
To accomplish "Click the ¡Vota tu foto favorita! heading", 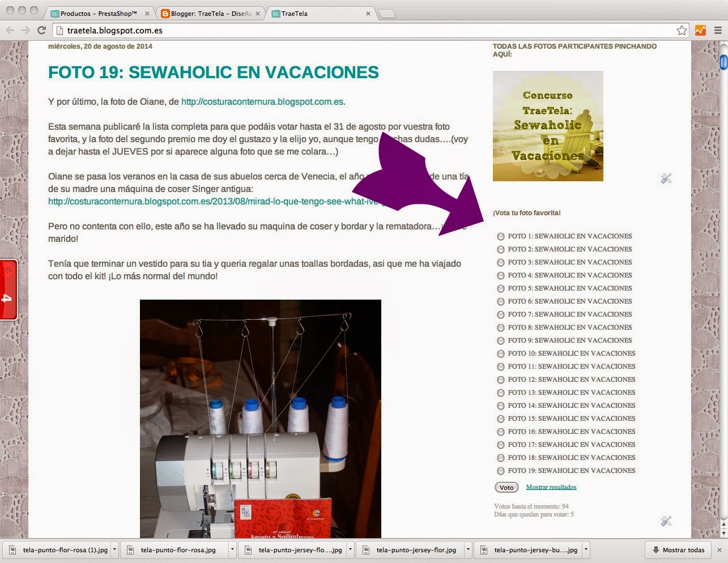I will coord(527,213).
